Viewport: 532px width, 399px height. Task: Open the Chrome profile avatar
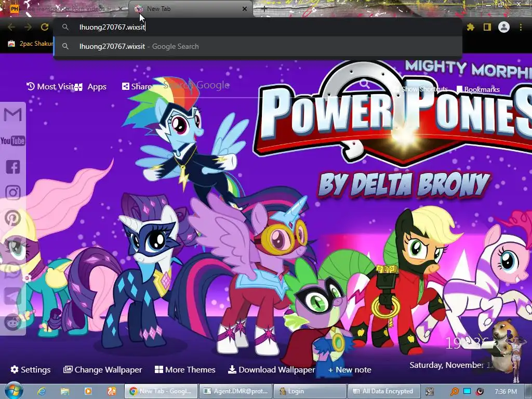[x=504, y=27]
